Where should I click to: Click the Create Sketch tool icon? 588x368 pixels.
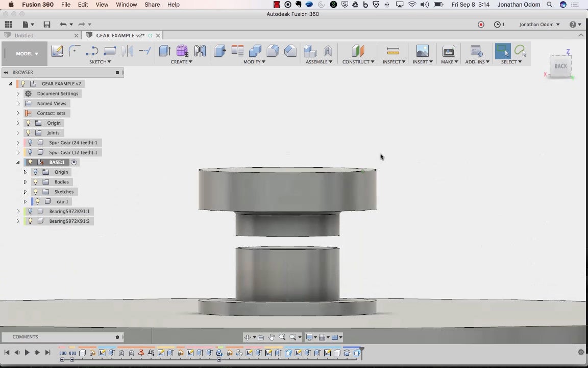point(57,51)
